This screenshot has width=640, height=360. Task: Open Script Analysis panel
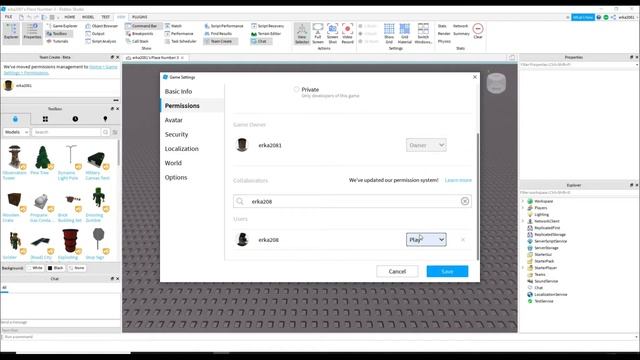[101, 41]
